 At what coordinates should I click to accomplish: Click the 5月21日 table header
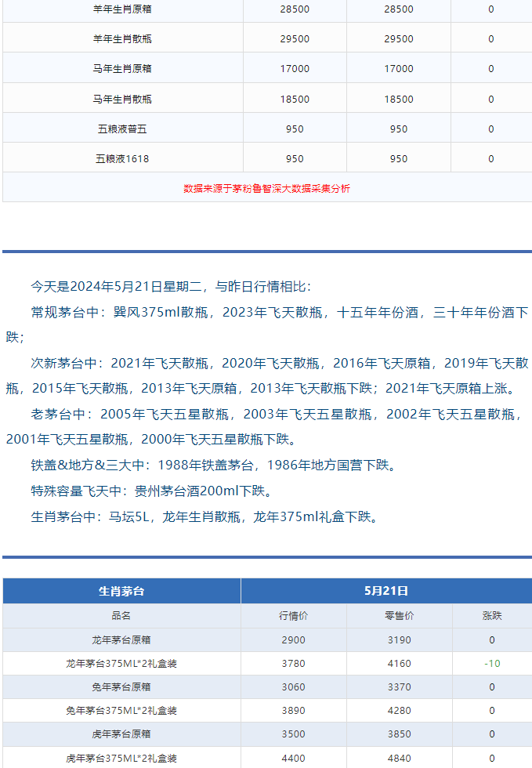(x=386, y=591)
